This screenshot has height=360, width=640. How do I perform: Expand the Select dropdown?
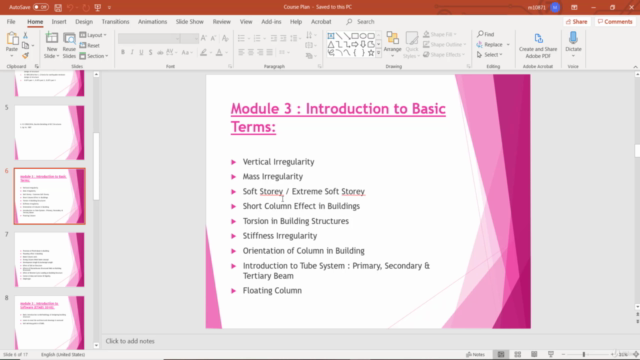tap(490, 55)
